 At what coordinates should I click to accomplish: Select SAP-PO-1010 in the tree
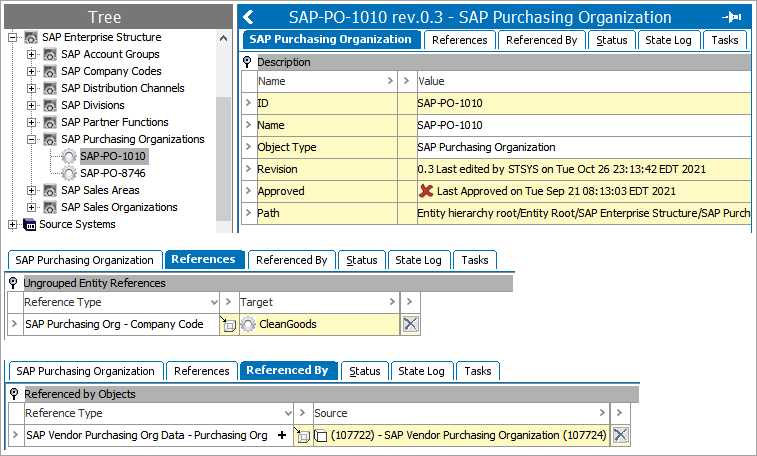(113, 156)
